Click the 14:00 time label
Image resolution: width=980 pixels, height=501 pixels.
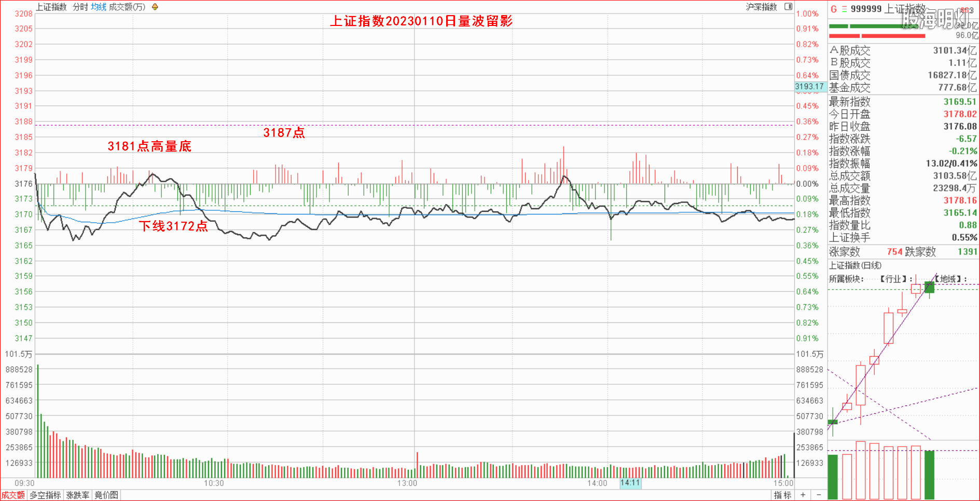597,483
